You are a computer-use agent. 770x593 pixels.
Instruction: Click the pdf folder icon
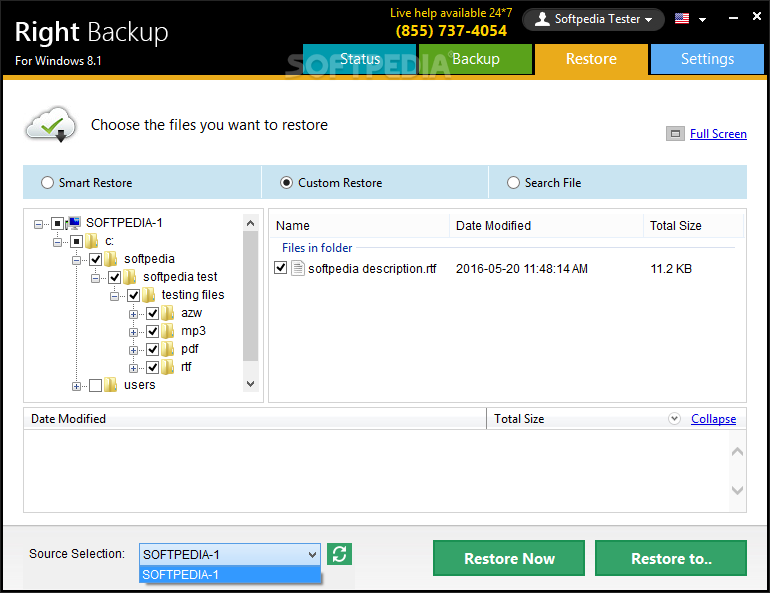click(167, 349)
